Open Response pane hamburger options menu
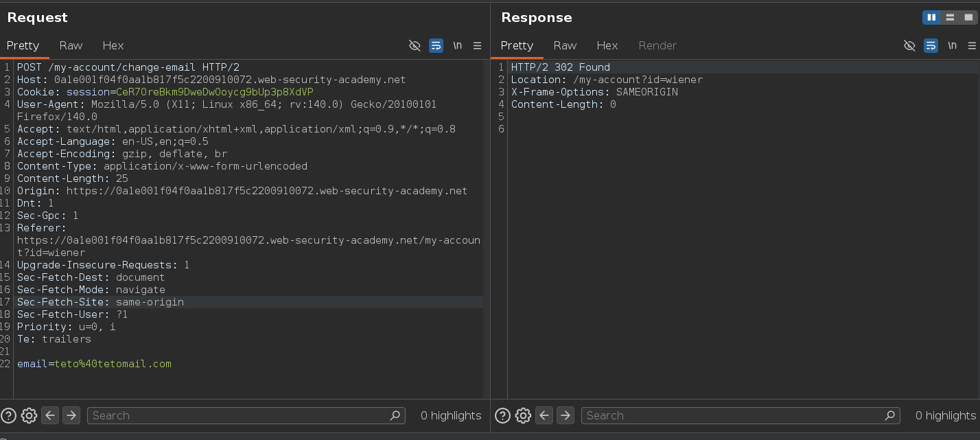980x440 pixels. click(x=972, y=46)
